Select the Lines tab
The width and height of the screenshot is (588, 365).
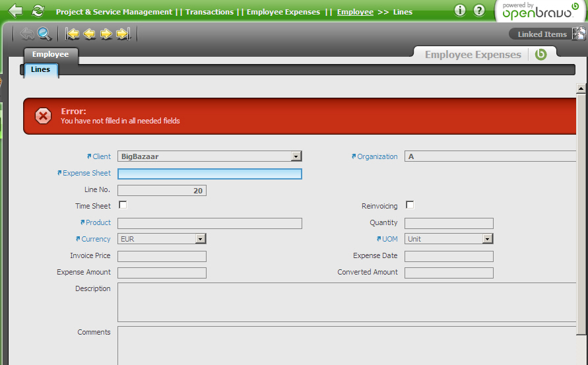pos(40,69)
